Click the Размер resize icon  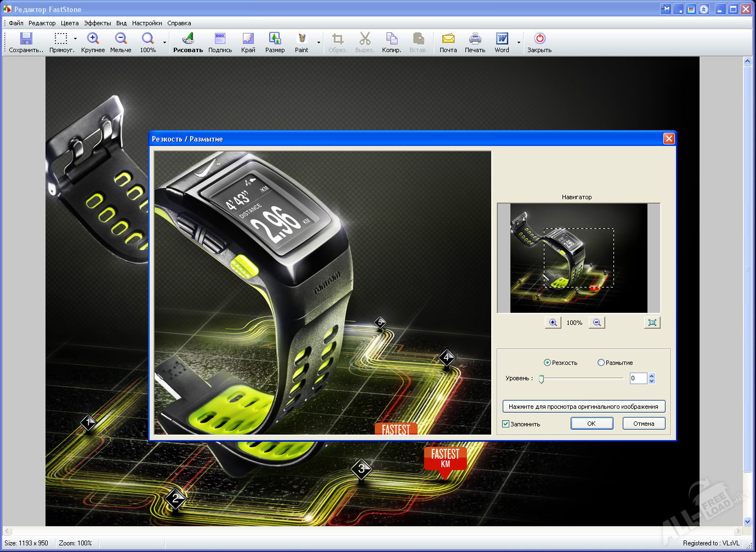point(275,39)
